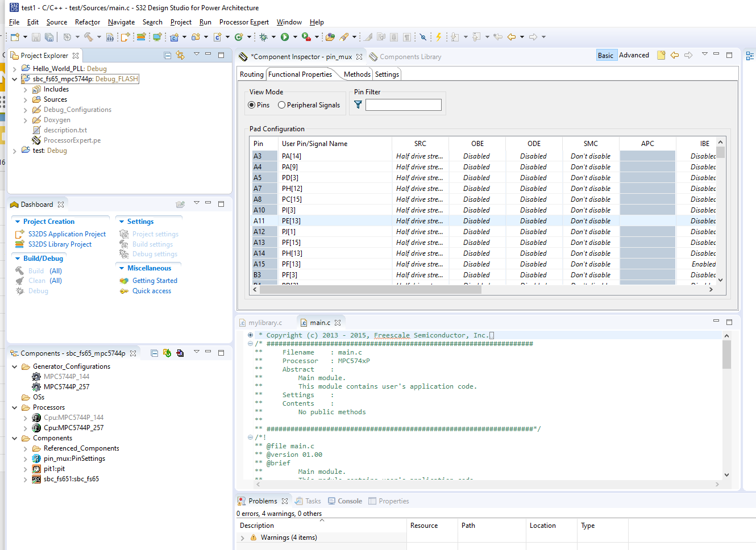Click the Save icon in the main toolbar
Image resolution: width=756 pixels, height=550 pixels.
point(35,36)
